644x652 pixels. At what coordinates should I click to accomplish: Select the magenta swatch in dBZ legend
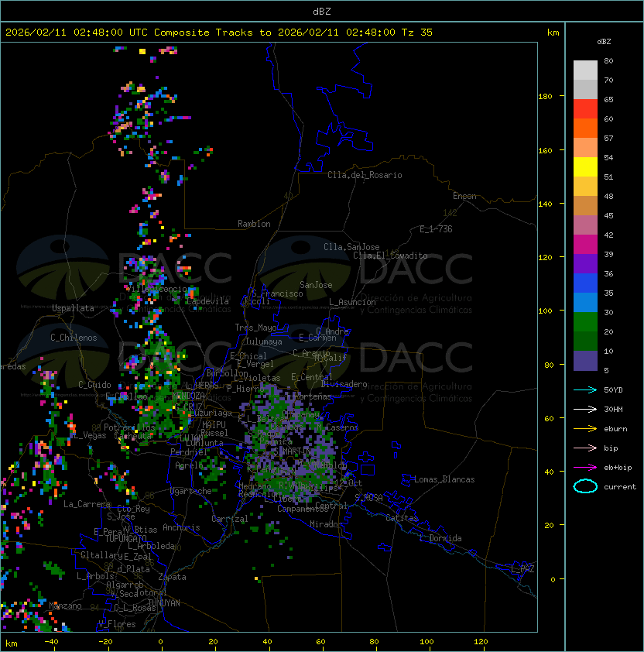(x=585, y=245)
